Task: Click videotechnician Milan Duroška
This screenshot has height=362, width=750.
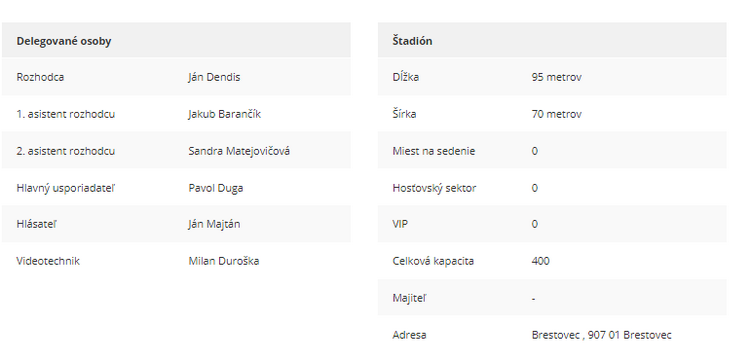Action: click(x=223, y=261)
